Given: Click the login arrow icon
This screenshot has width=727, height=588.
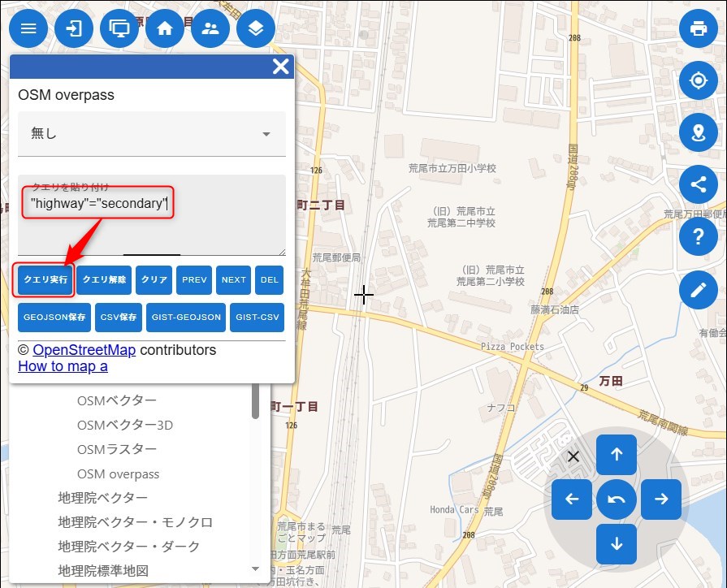Looking at the screenshot, I should (x=74, y=28).
